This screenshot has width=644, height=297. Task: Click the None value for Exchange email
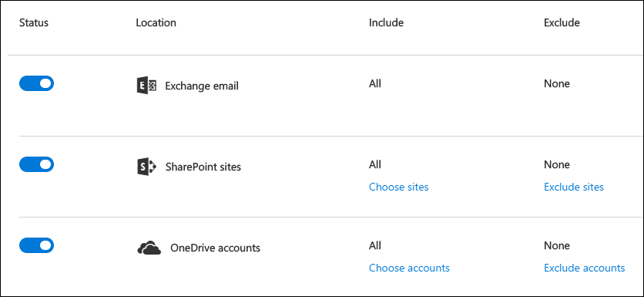point(557,83)
